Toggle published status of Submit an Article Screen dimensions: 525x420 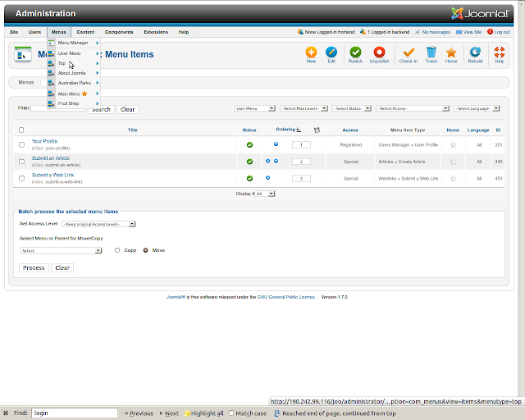(249, 162)
